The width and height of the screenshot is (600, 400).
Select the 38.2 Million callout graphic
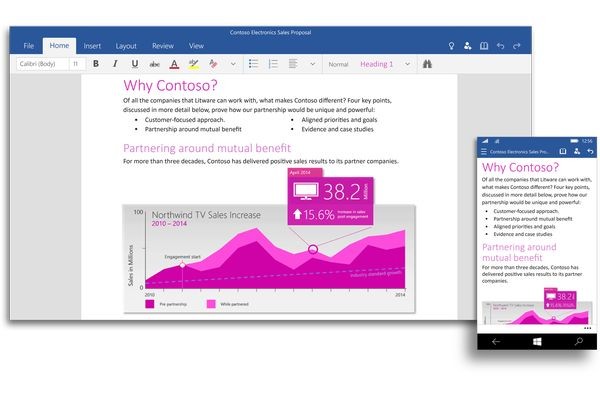330,200
